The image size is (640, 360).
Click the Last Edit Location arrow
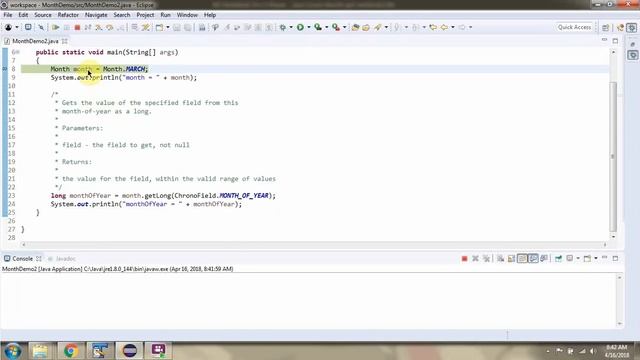(433, 27)
